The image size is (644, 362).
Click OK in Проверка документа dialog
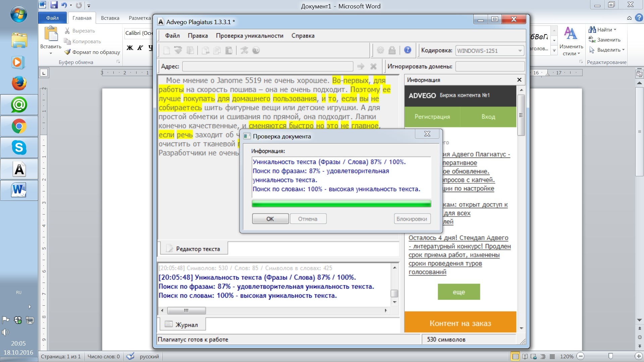tap(270, 219)
